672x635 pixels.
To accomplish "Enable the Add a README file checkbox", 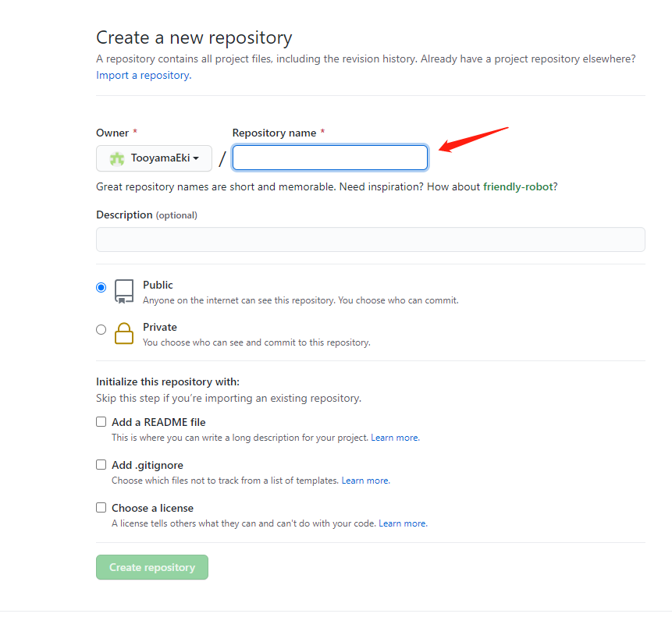I will 101,422.
